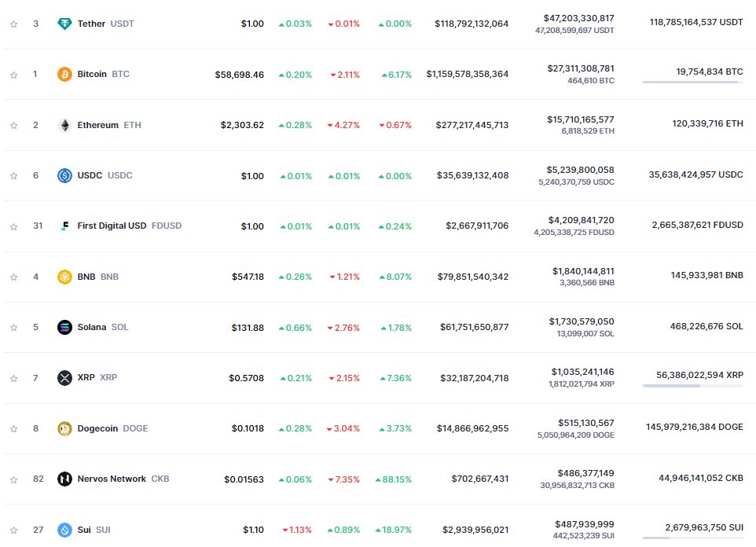Click Sui 7d change 18.97%
Screen dimensions: 756x547
(394, 530)
